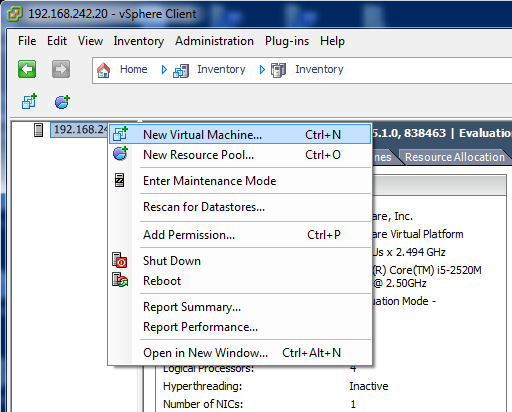Click the first Inventory breadcrumb icon
The image size is (512, 412).
(181, 70)
